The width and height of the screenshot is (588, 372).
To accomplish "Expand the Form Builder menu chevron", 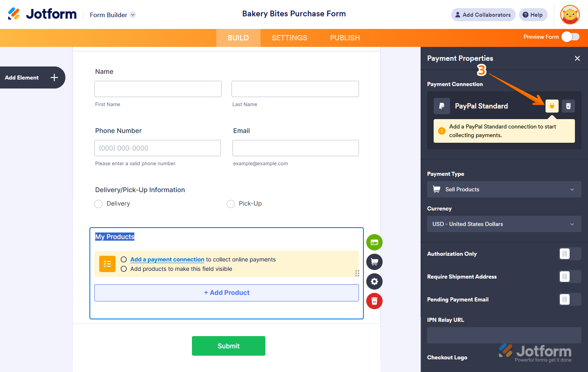I will point(132,15).
